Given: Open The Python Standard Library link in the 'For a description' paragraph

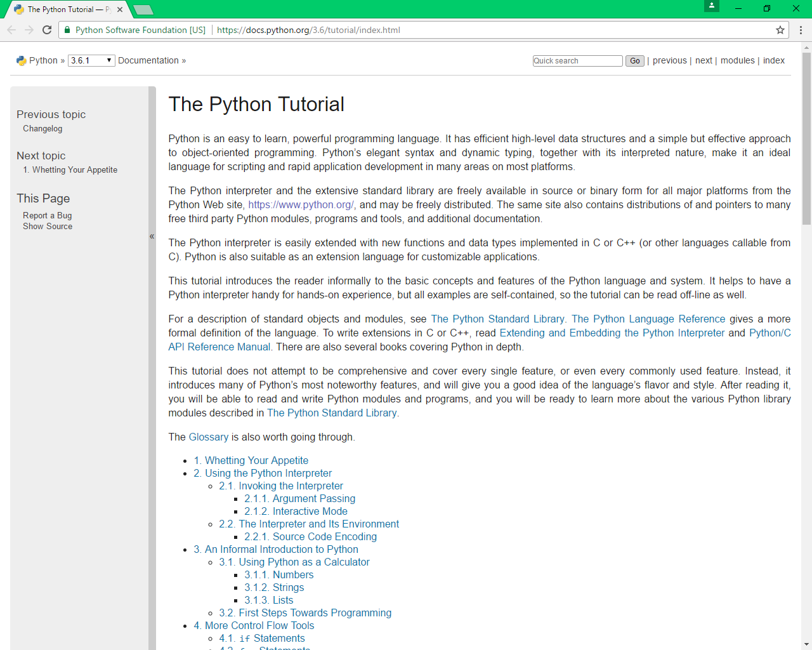Looking at the screenshot, I should click(x=499, y=319).
